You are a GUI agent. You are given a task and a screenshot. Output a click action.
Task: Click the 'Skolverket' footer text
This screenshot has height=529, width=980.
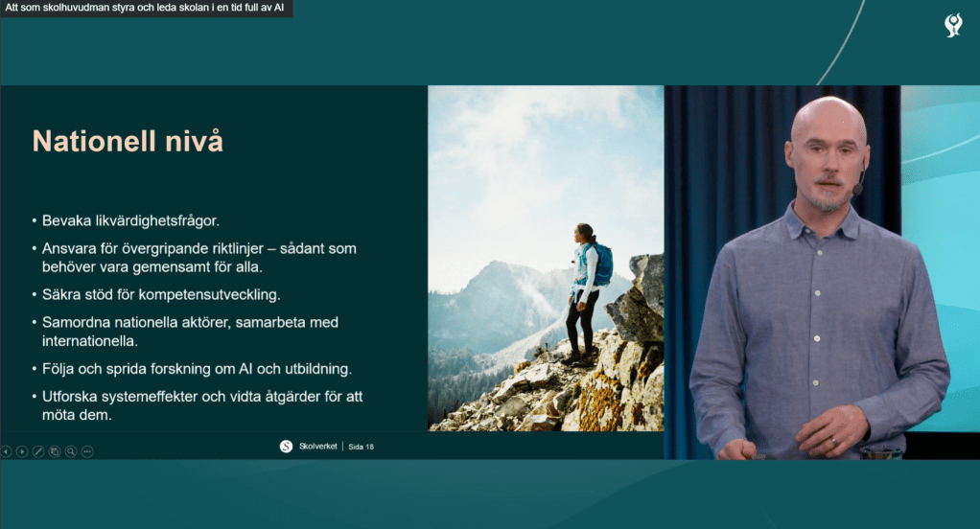[x=317, y=447]
